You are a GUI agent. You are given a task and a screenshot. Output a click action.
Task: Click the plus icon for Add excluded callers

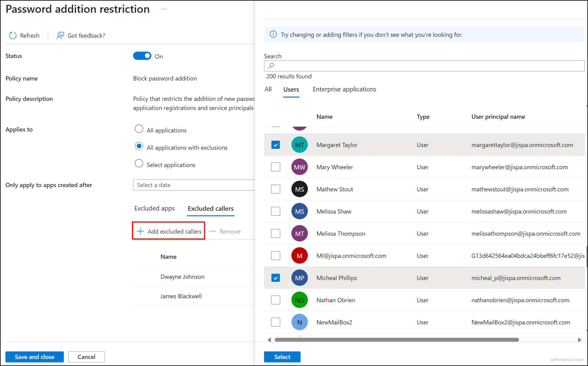[140, 231]
